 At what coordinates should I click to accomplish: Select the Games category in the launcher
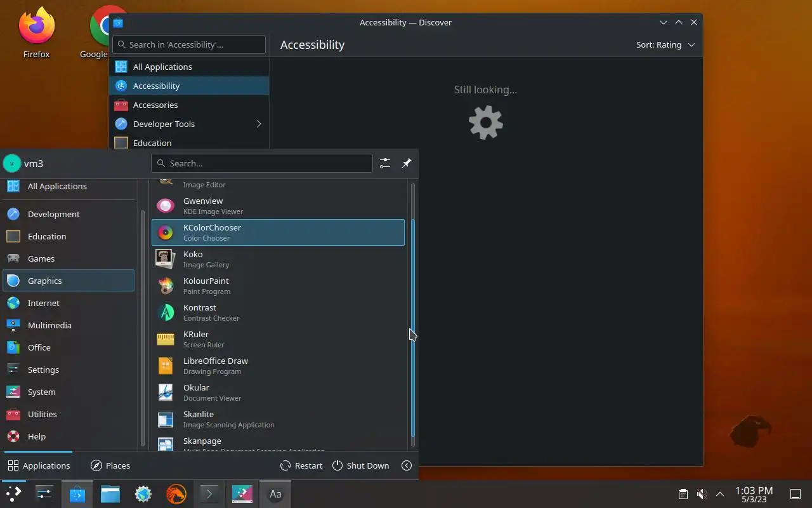click(69, 258)
